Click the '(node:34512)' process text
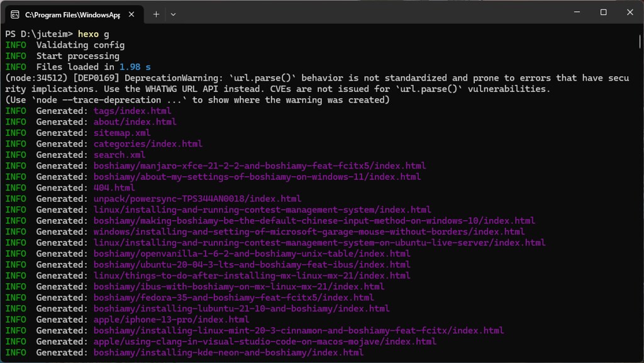Viewport: 644px width, 363px height. 36,78
